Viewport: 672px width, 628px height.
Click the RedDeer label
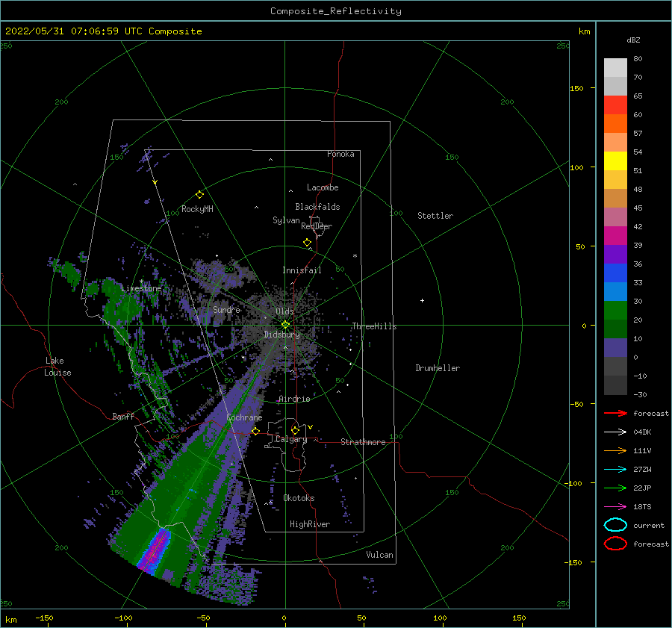(x=317, y=226)
